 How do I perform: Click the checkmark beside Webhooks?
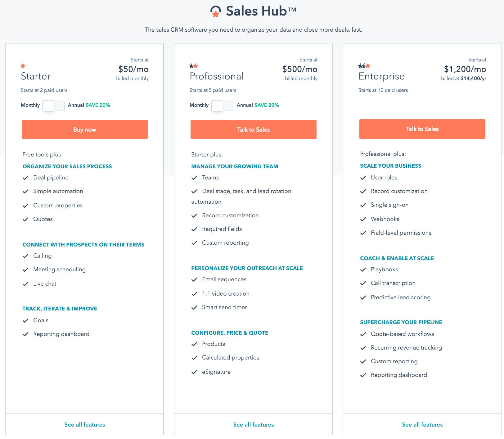click(363, 219)
